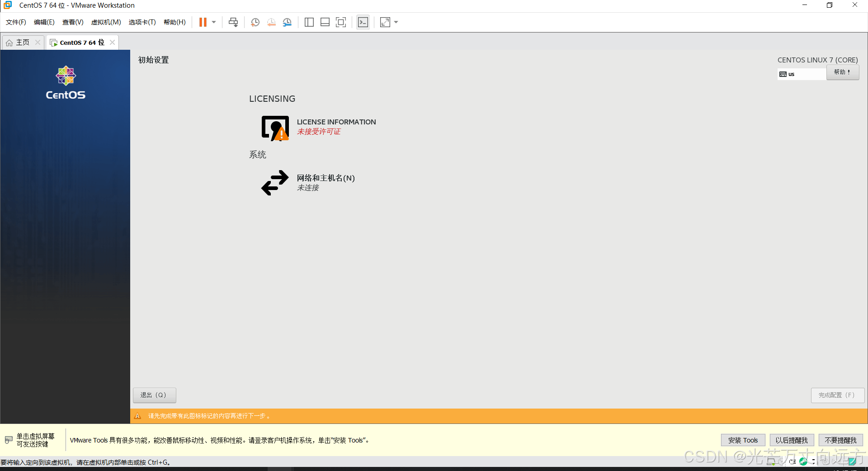Revert to the previous snapshot

[x=271, y=22]
